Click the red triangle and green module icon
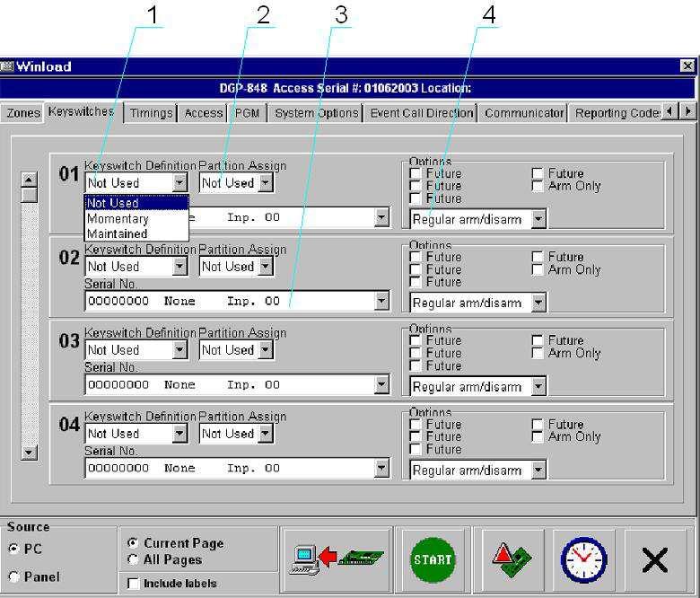700x598 pixels. tap(512, 559)
